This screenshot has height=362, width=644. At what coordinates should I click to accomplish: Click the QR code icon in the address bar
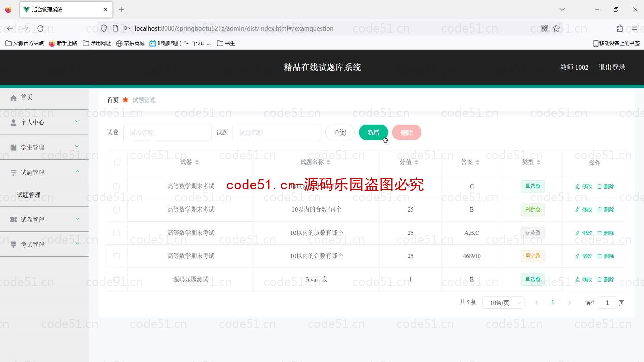[x=544, y=28]
